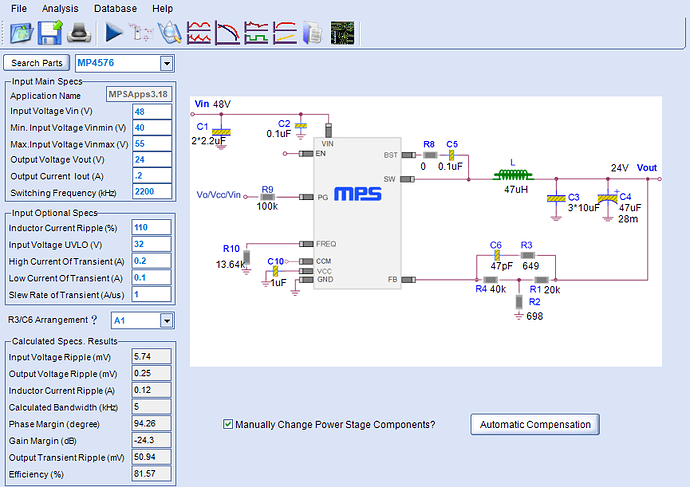The height and width of the screenshot is (487, 690).
Task: Open the File menu
Action: pyautogui.click(x=18, y=8)
